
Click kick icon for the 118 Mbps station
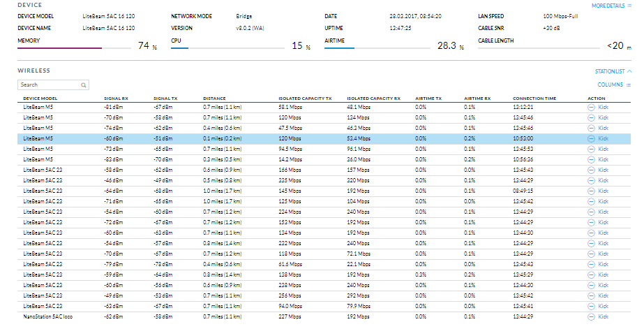pyautogui.click(x=591, y=254)
